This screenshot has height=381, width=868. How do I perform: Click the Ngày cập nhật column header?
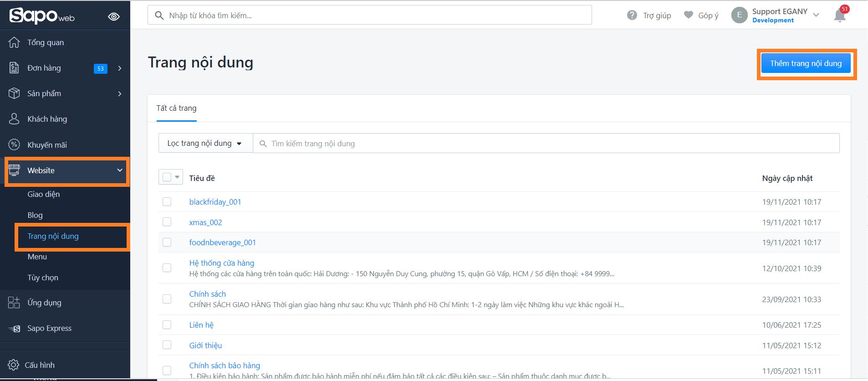787,178
